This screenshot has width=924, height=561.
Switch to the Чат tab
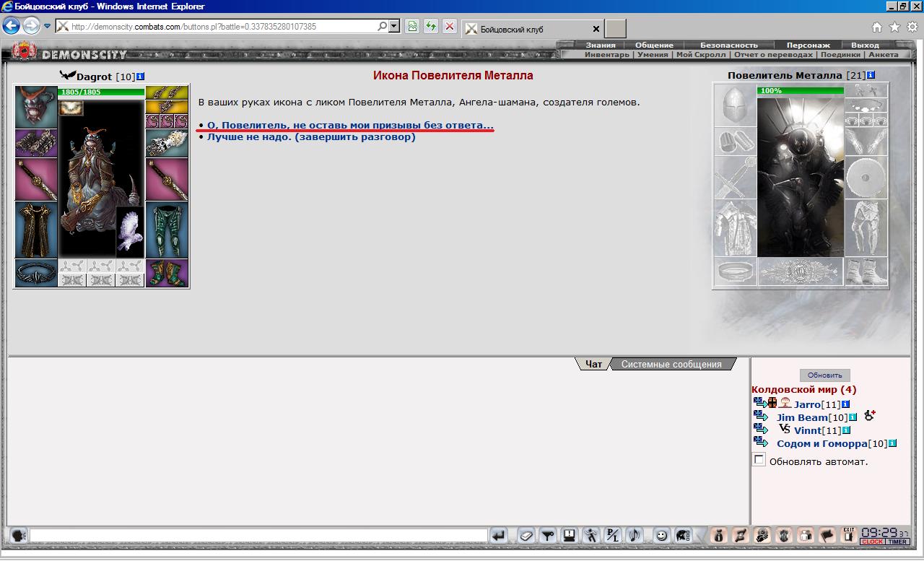(594, 364)
